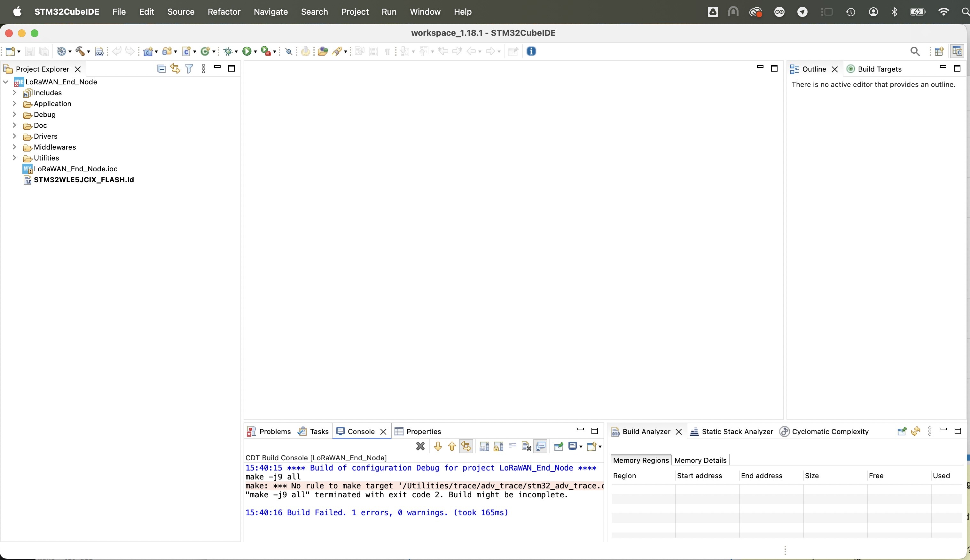The width and height of the screenshot is (970, 560).
Task: Open the Run button dropdown arrow
Action: pyautogui.click(x=255, y=51)
